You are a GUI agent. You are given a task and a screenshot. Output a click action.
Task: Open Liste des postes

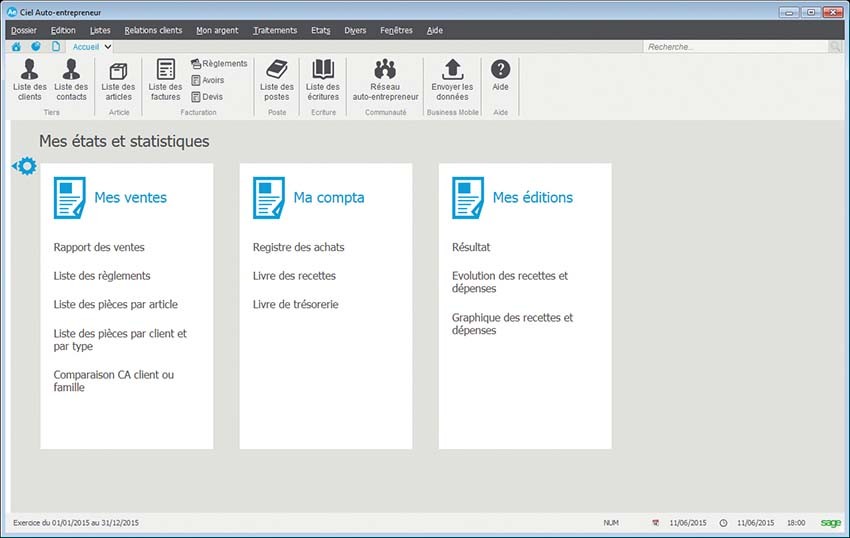pos(276,80)
